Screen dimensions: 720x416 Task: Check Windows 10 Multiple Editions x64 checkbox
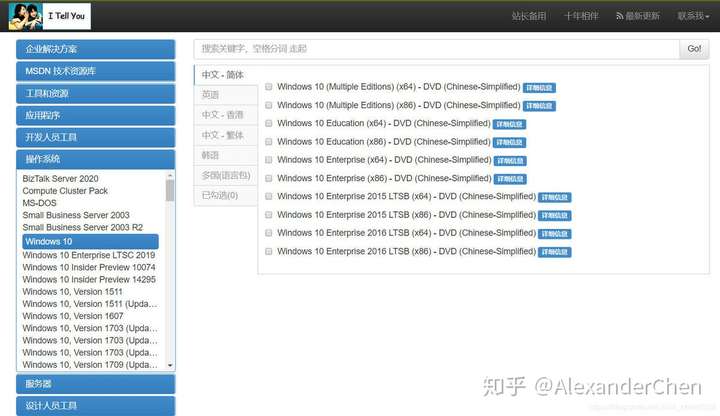269,87
